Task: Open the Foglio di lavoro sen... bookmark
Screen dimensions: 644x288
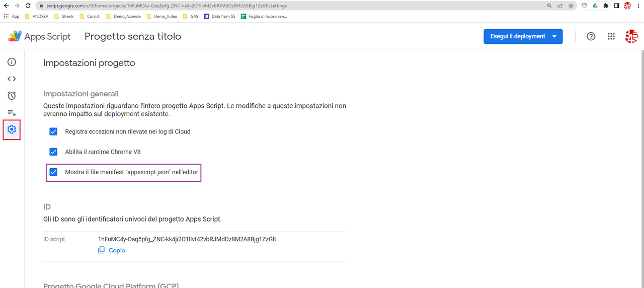Action: [264, 16]
